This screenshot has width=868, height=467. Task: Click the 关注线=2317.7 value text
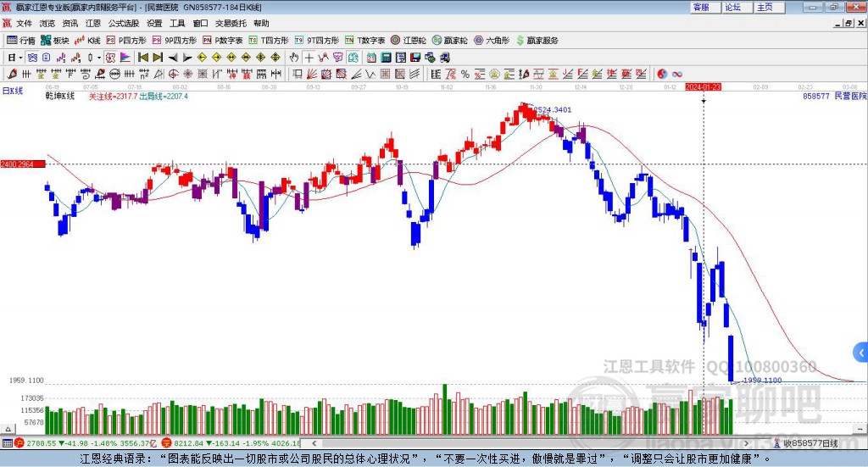pyautogui.click(x=113, y=97)
